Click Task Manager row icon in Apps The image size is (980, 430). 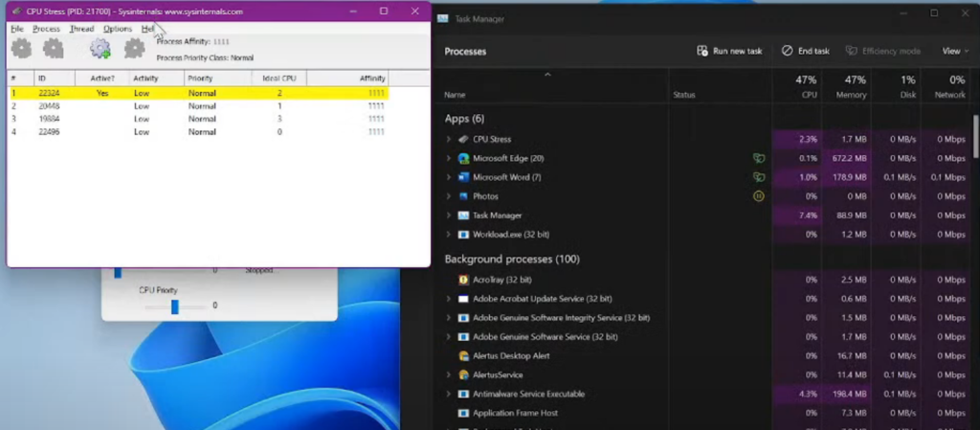[x=463, y=215]
